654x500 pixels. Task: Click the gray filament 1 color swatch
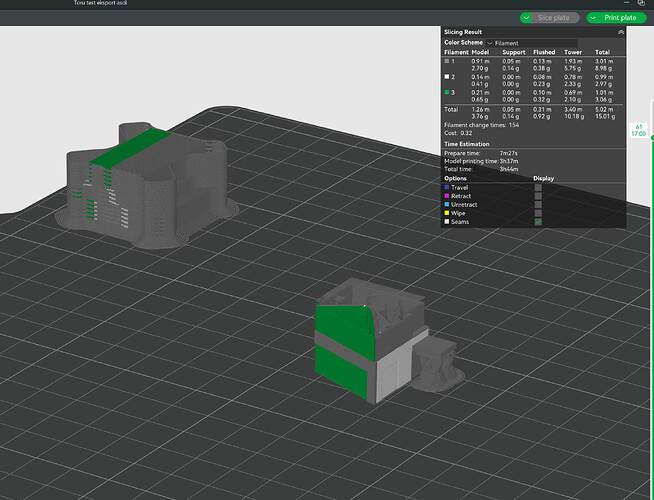447,61
